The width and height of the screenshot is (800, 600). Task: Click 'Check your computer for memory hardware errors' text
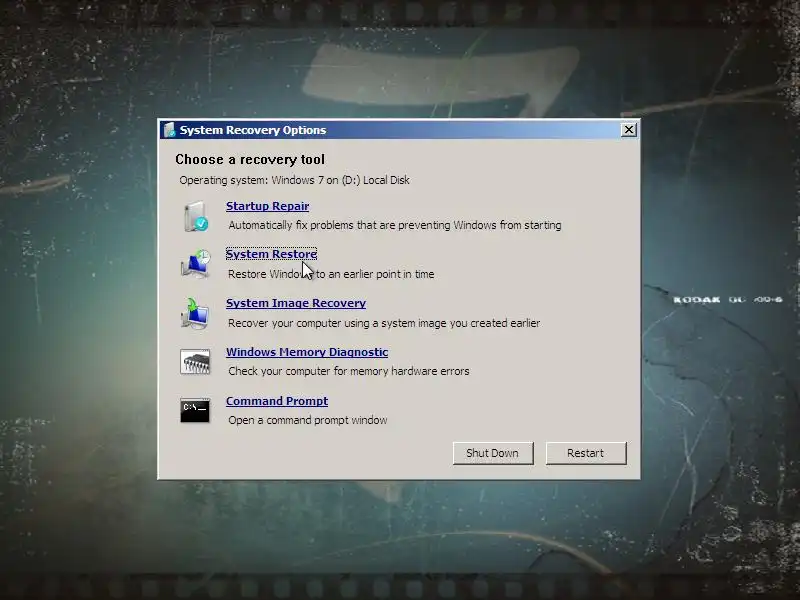pos(349,371)
